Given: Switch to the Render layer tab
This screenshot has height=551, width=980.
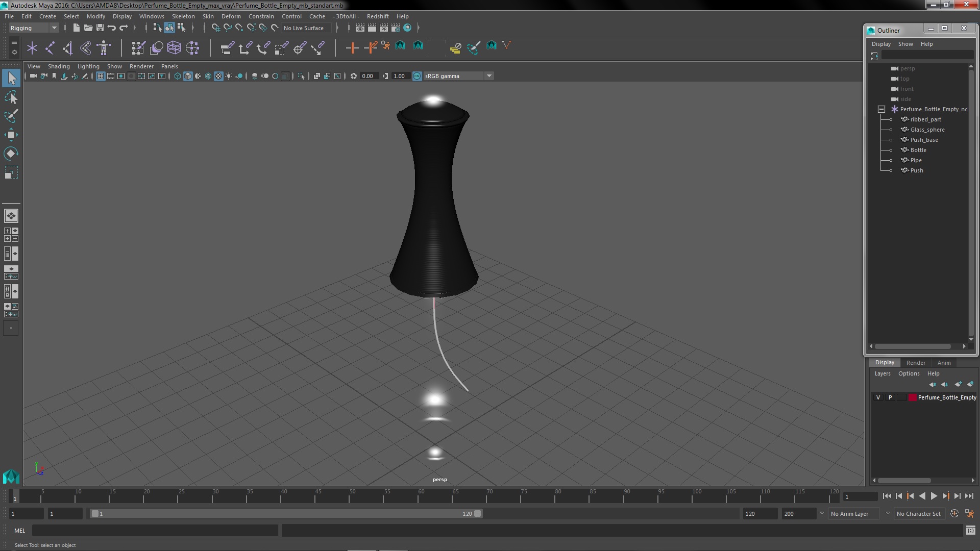Looking at the screenshot, I should (x=916, y=363).
